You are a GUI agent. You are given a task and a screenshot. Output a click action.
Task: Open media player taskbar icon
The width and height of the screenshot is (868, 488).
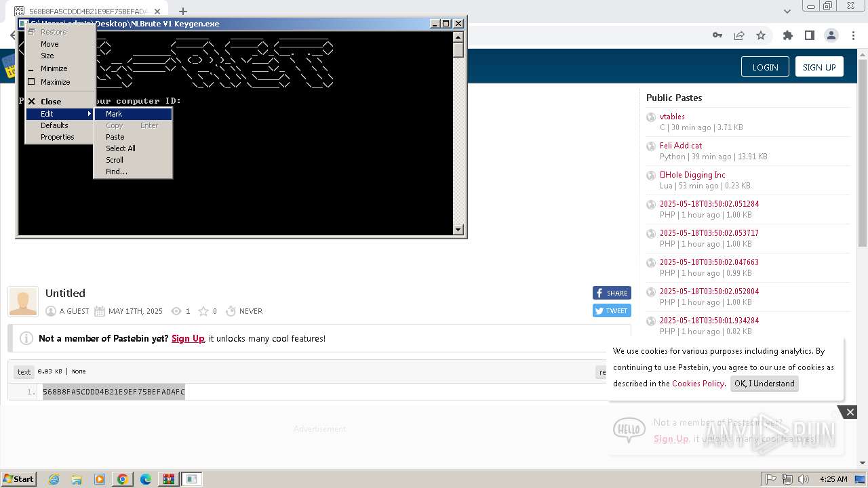[100, 479]
